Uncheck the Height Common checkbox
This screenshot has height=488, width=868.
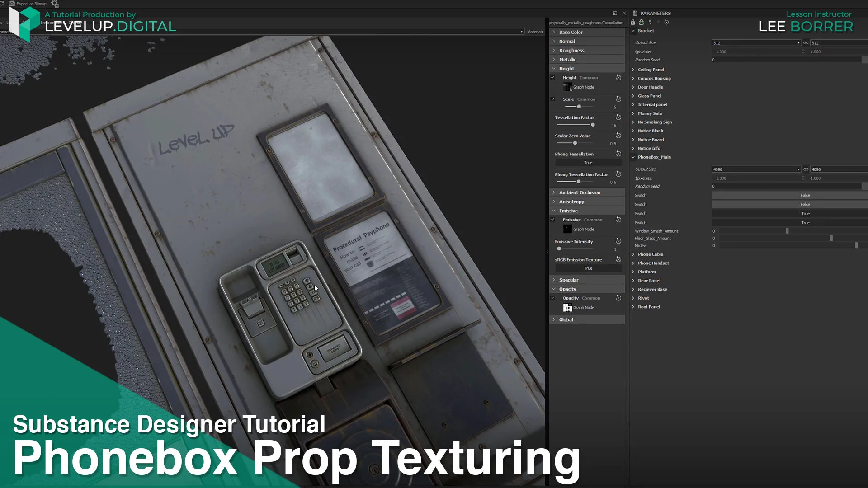(x=552, y=78)
